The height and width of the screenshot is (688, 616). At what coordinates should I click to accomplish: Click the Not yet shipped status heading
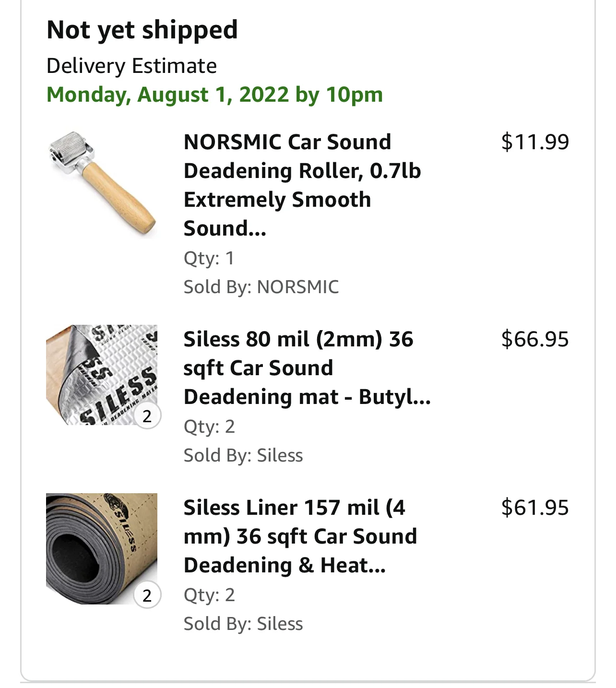point(142,30)
